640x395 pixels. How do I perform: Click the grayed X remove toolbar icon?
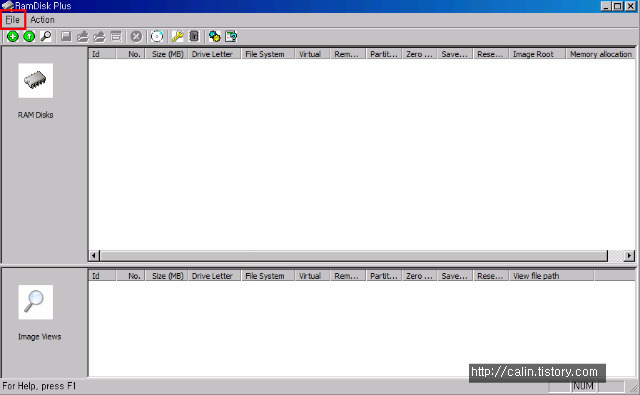coord(136,37)
